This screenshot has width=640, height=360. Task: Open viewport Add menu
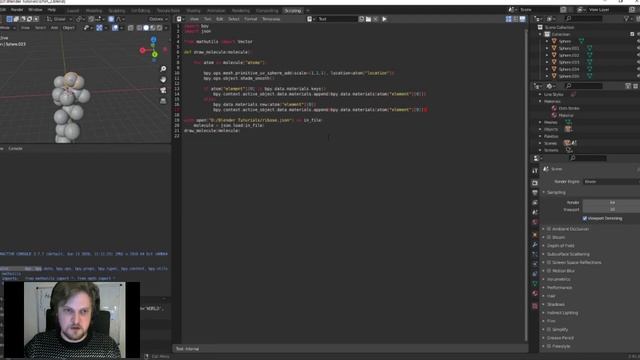54,28
